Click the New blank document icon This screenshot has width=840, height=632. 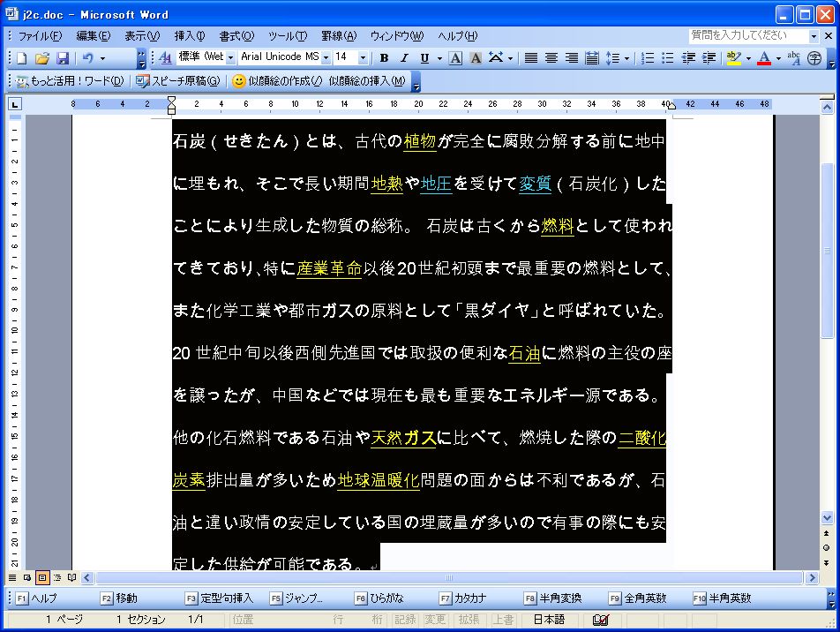(23, 58)
